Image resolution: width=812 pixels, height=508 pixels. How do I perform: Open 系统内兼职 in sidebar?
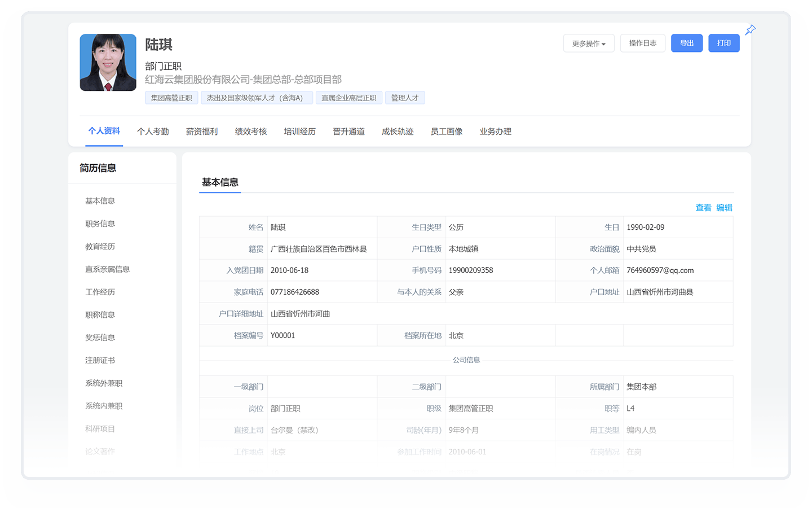[104, 406]
